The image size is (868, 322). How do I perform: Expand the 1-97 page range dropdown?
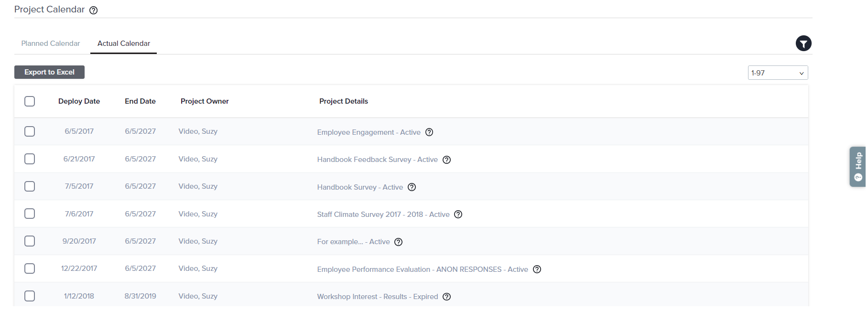click(x=778, y=73)
